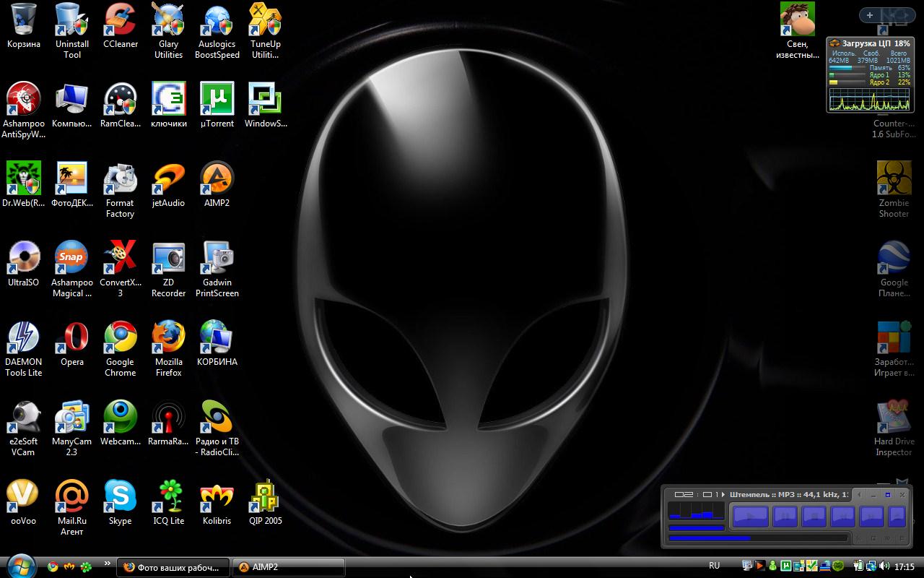The height and width of the screenshot is (578, 924).
Task: Select the ICQ Lite flower icon
Action: click(x=168, y=504)
